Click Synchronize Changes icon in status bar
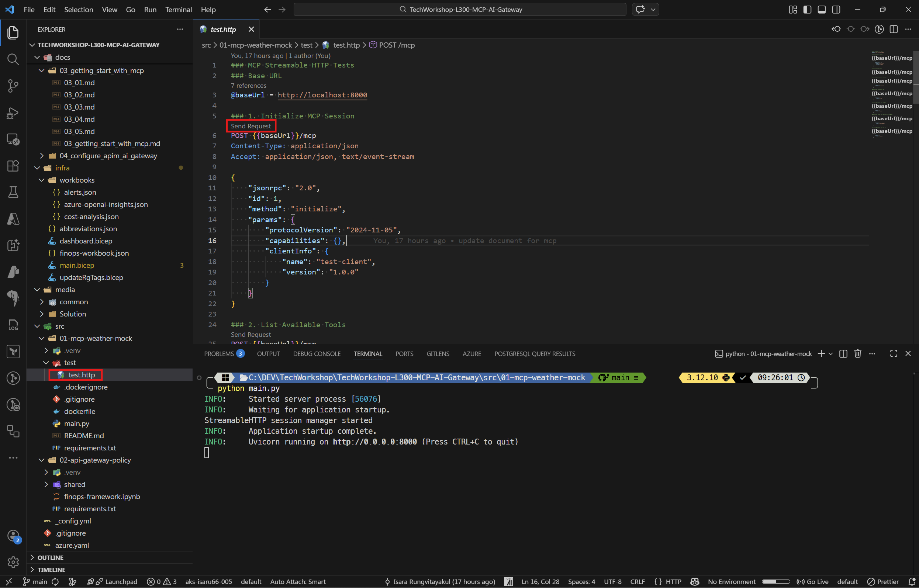Viewport: 919px width, 588px height. [x=55, y=581]
